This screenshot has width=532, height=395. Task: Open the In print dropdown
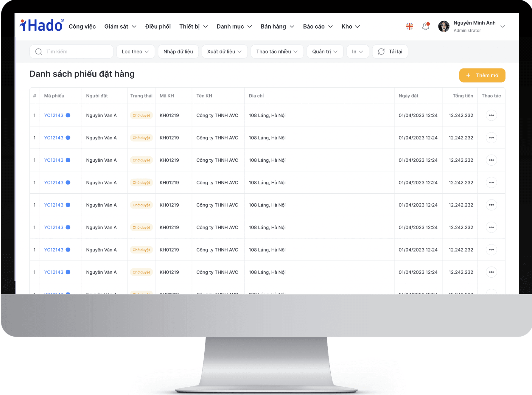357,52
